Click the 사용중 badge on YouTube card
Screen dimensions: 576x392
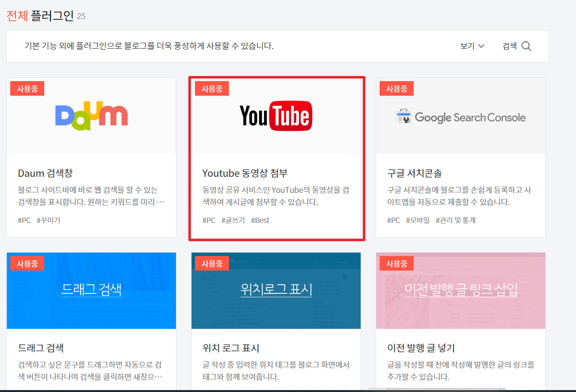[212, 88]
